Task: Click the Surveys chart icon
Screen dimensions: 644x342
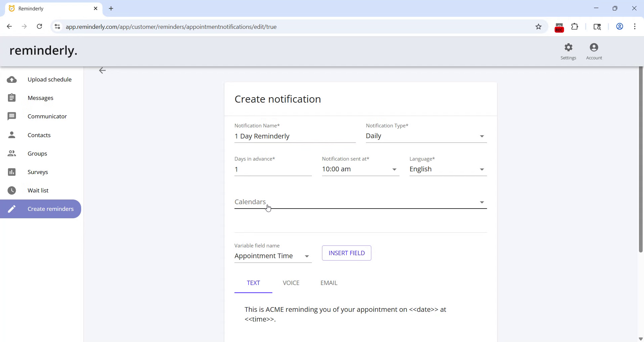Action: (12, 172)
